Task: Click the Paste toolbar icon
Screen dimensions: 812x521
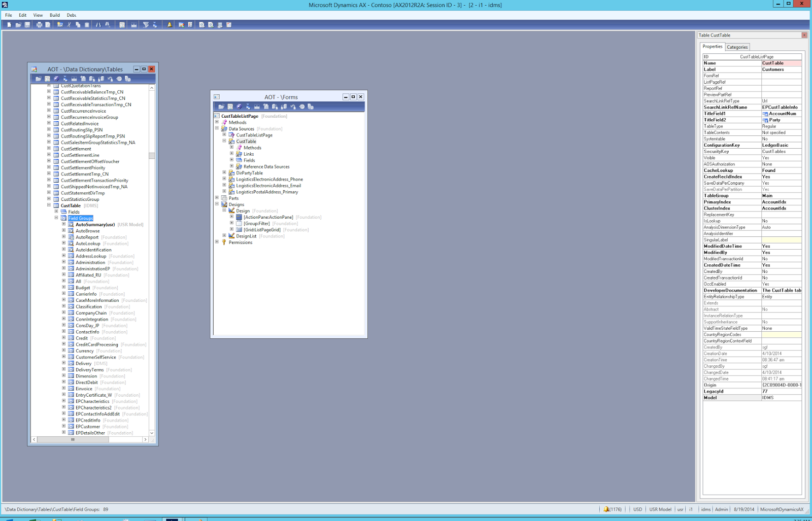Action: pyautogui.click(x=87, y=24)
